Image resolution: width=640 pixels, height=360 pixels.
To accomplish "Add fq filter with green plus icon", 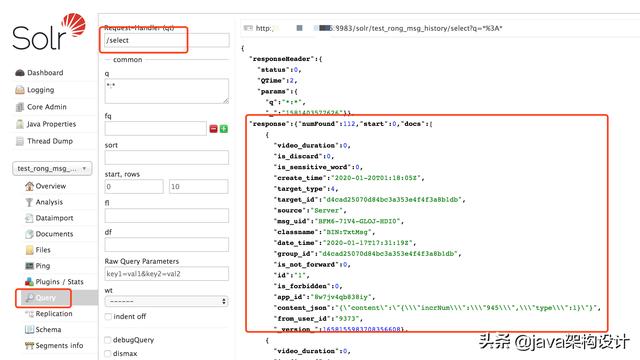I will [224, 129].
